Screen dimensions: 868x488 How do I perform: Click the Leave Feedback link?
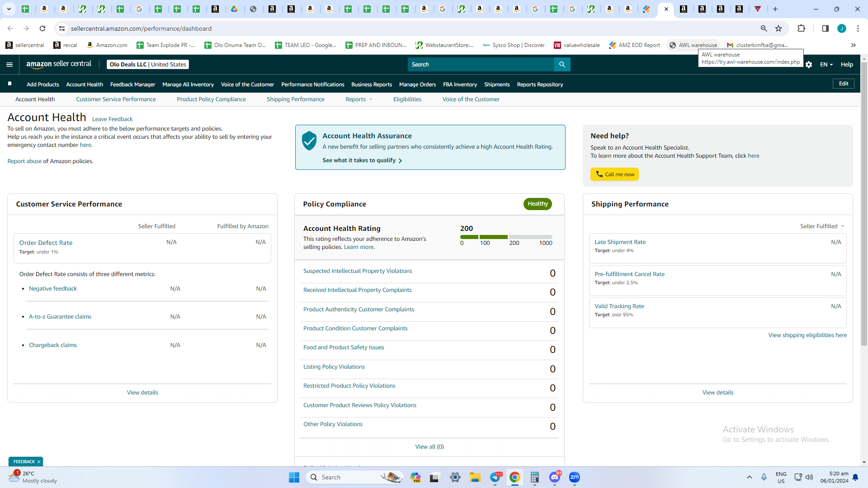(112, 119)
